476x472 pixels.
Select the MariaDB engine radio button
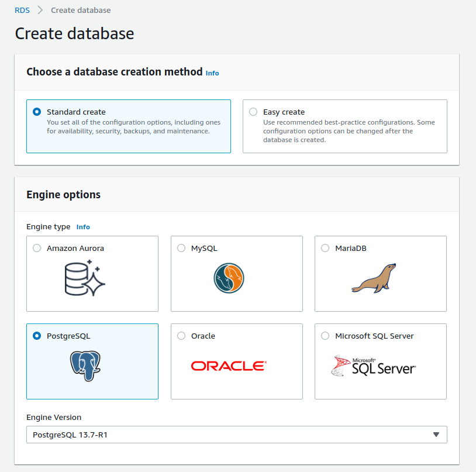coord(325,247)
